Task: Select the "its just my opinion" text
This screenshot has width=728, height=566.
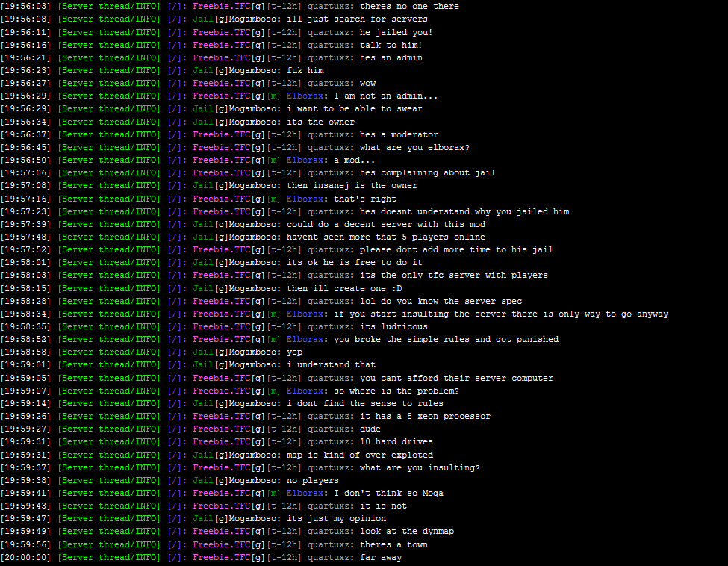Action: pos(336,519)
